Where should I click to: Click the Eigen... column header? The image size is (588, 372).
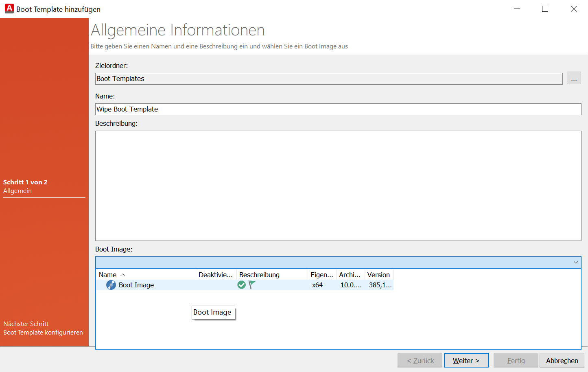click(321, 275)
